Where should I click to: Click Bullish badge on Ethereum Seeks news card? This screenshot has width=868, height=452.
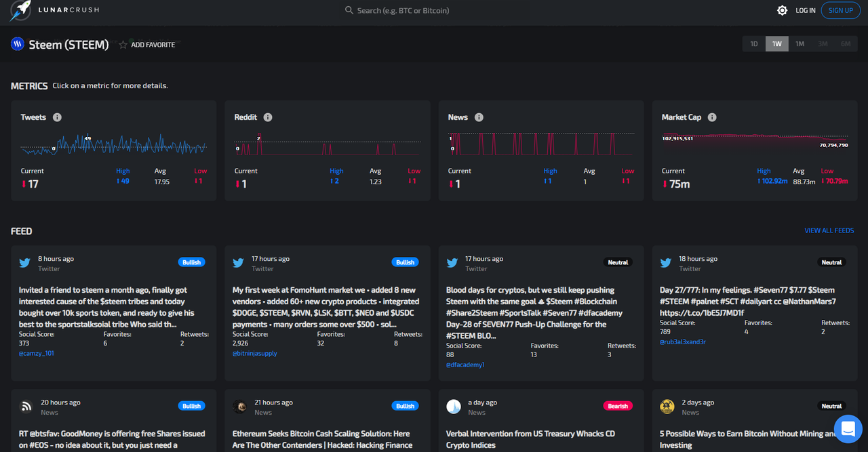(406, 406)
